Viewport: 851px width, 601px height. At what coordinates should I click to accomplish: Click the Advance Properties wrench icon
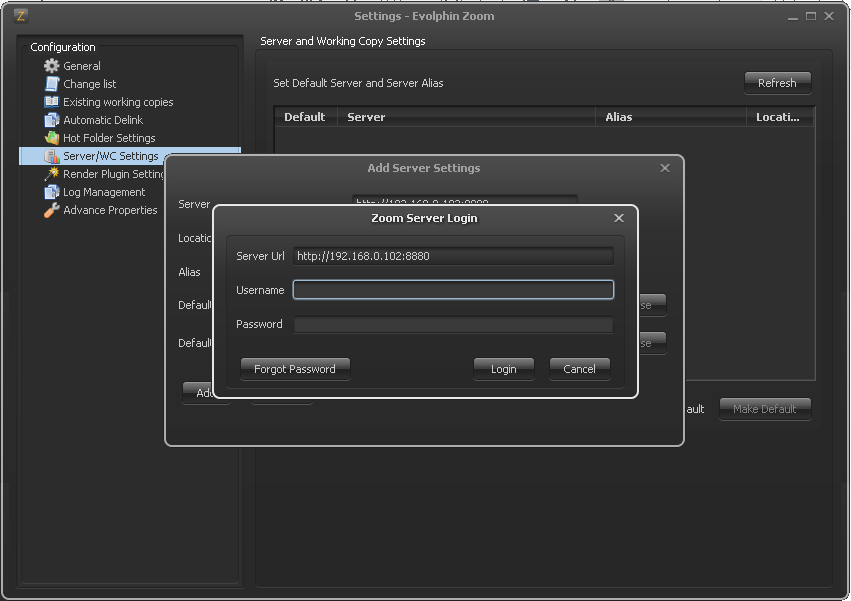(x=52, y=210)
